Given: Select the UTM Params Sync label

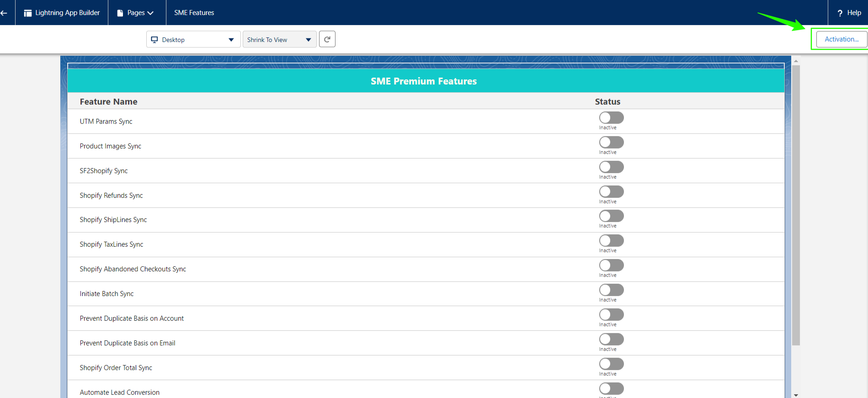Looking at the screenshot, I should pos(106,122).
